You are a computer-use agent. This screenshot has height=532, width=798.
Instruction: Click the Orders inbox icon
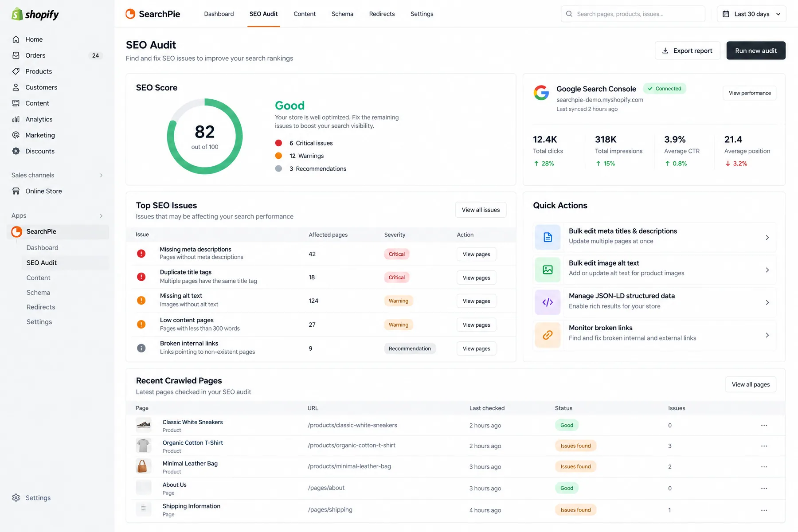pyautogui.click(x=16, y=55)
